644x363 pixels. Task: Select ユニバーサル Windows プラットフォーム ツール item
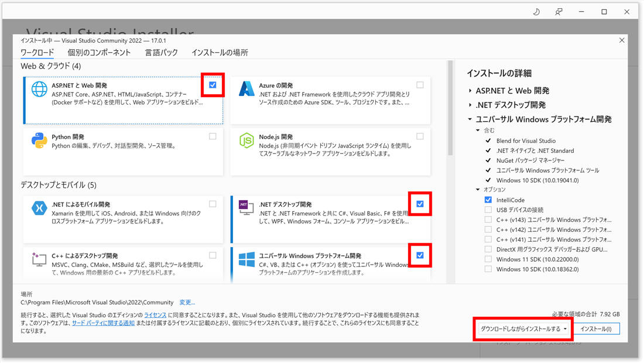[x=547, y=170]
